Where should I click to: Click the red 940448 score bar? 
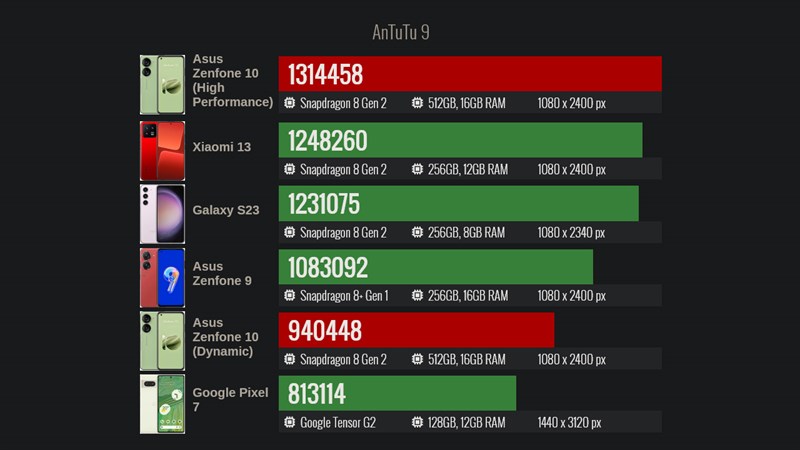pyautogui.click(x=416, y=330)
